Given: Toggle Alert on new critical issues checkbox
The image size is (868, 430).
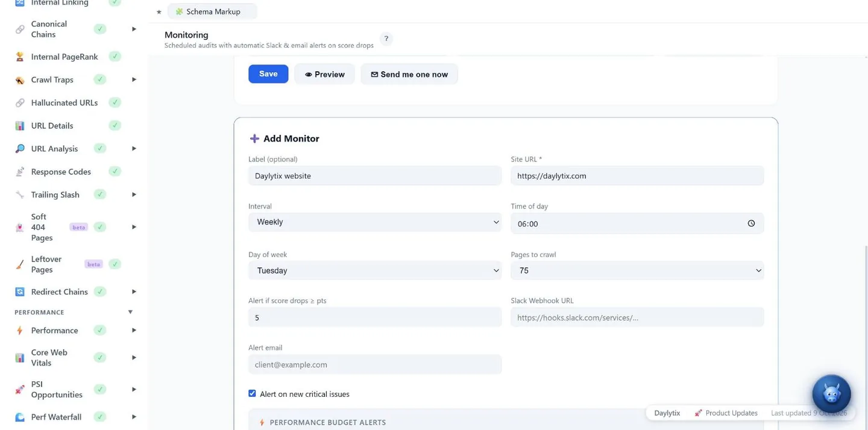Looking at the screenshot, I should (252, 393).
